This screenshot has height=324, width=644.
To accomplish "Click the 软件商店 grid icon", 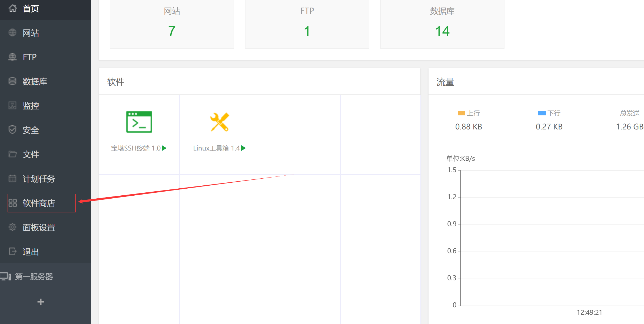I will pyautogui.click(x=12, y=203).
